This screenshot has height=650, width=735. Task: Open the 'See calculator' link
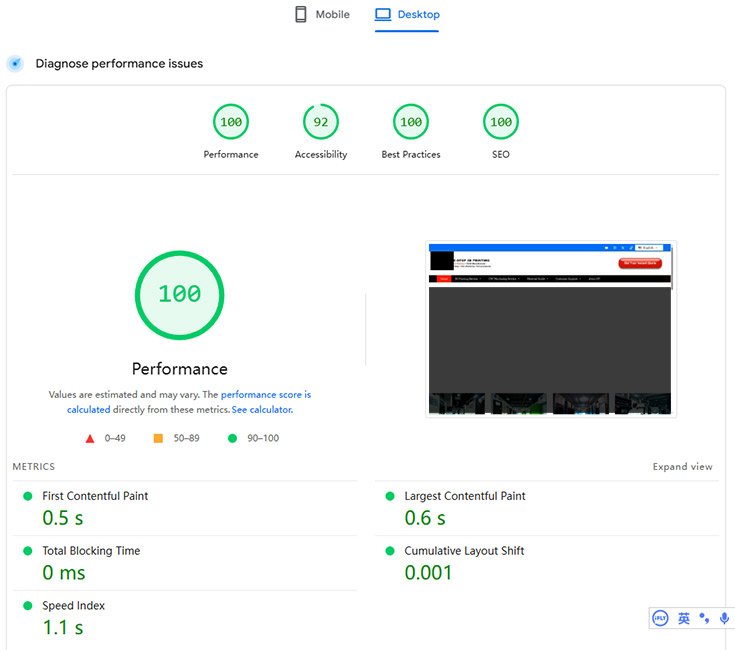point(262,410)
